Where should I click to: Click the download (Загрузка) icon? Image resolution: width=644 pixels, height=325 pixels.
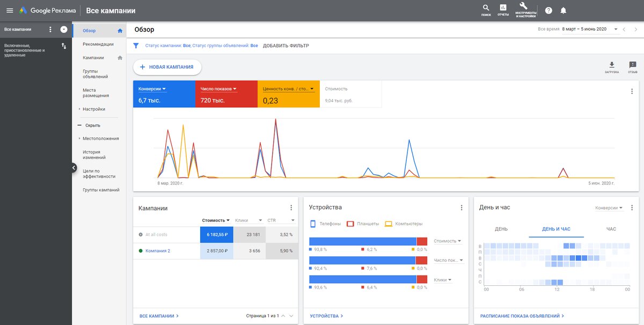(612, 64)
